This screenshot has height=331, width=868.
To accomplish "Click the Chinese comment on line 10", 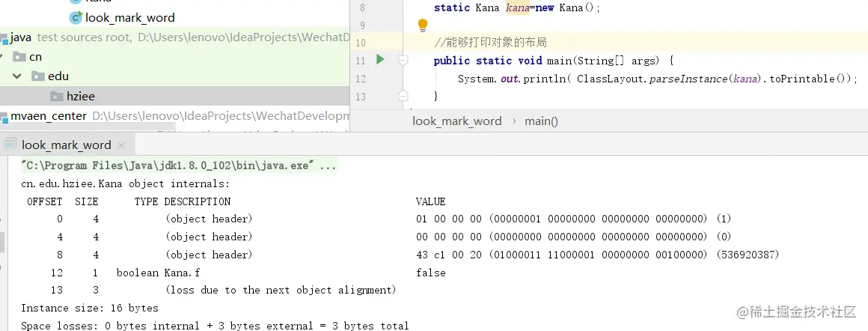I will pos(490,43).
